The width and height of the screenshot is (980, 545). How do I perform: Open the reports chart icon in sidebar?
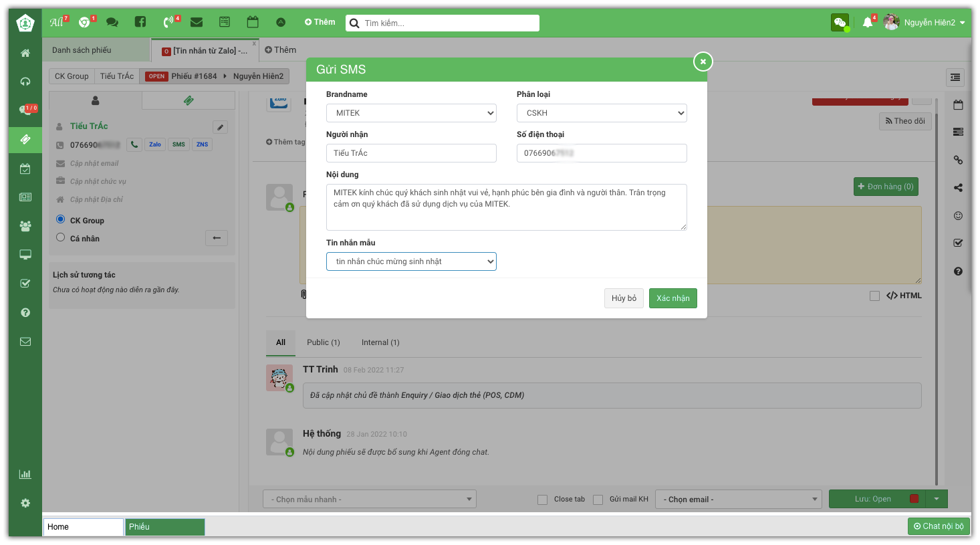25,474
